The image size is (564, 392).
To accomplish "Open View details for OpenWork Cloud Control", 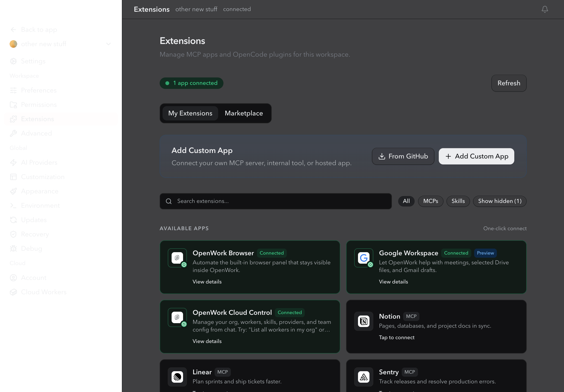I will [207, 341].
